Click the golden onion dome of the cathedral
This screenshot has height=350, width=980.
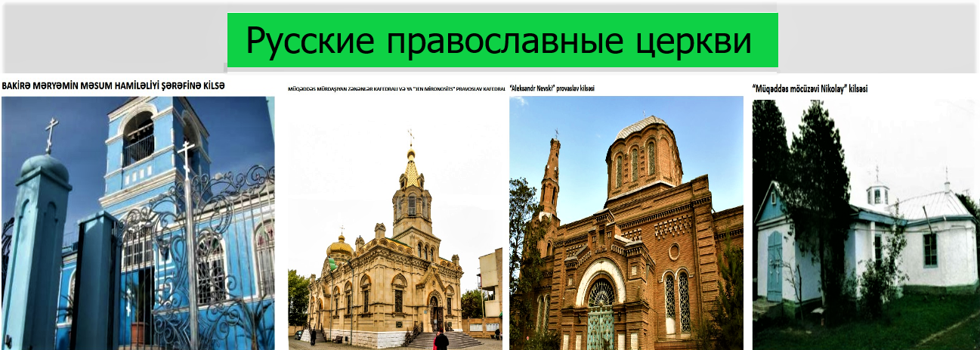click(339, 246)
